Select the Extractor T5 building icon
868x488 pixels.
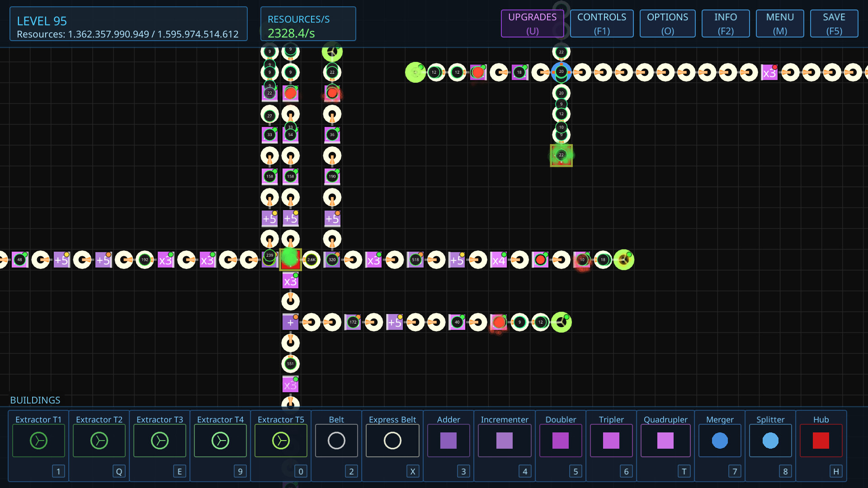pyautogui.click(x=281, y=441)
